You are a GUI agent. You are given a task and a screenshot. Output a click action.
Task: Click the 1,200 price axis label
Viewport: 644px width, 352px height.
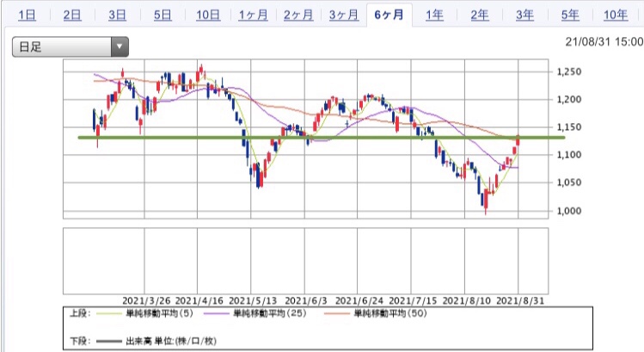click(569, 100)
